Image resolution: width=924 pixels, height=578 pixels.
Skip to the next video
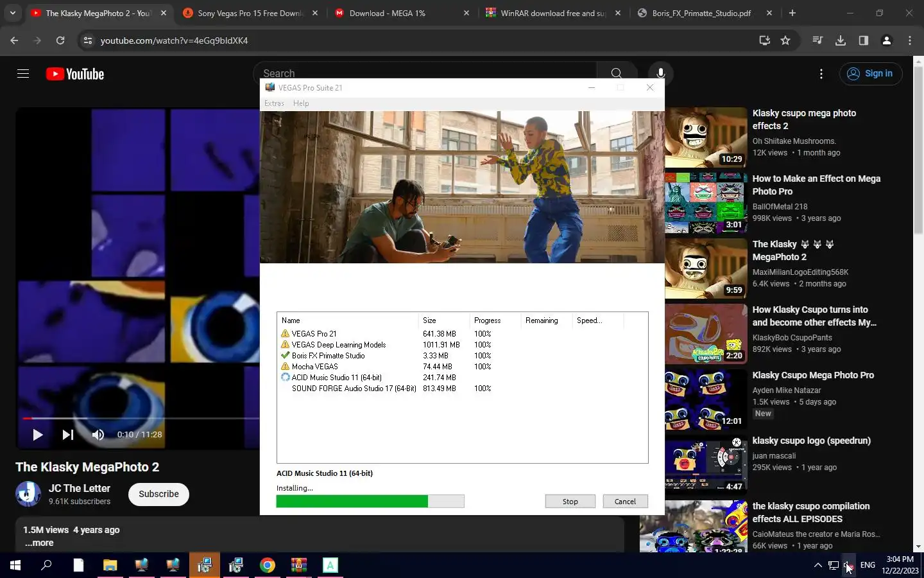pos(67,435)
